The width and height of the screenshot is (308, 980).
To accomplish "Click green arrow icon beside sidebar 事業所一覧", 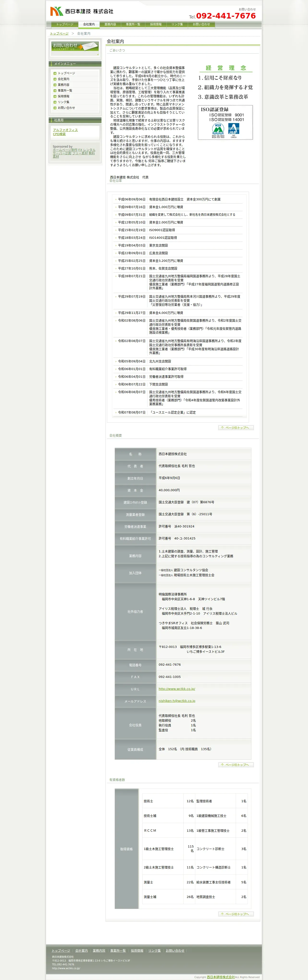I will pos(55,90).
